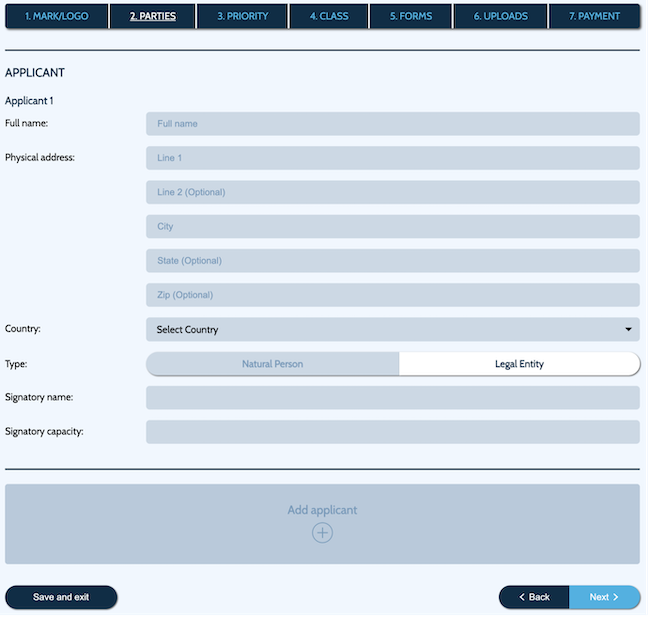Click the Signatory name field
The image size is (650, 617).
click(x=392, y=398)
